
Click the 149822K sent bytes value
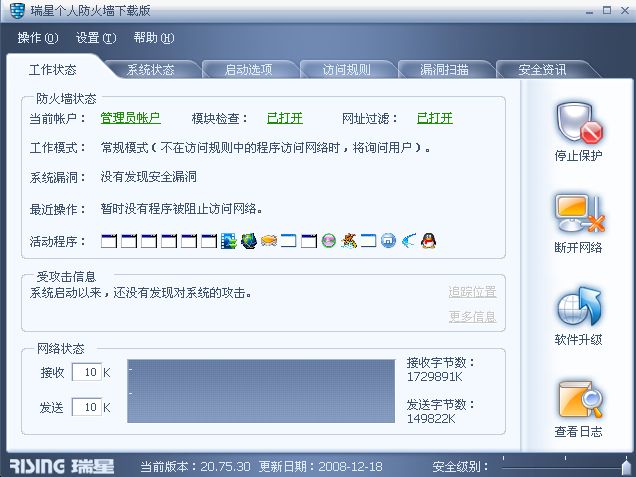tap(431, 419)
